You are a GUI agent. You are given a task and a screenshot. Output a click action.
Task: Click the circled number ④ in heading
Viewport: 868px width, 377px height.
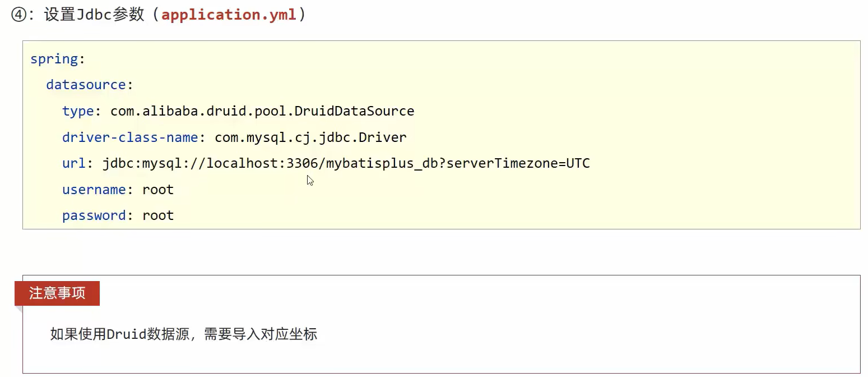tap(19, 15)
